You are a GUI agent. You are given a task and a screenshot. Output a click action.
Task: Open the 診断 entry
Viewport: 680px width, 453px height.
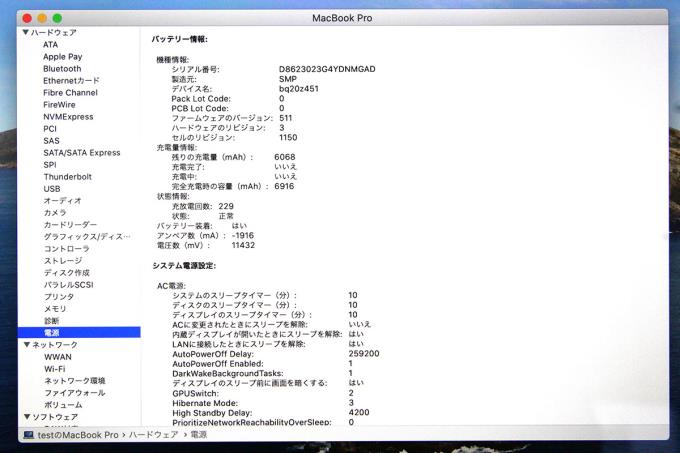pyautogui.click(x=51, y=321)
